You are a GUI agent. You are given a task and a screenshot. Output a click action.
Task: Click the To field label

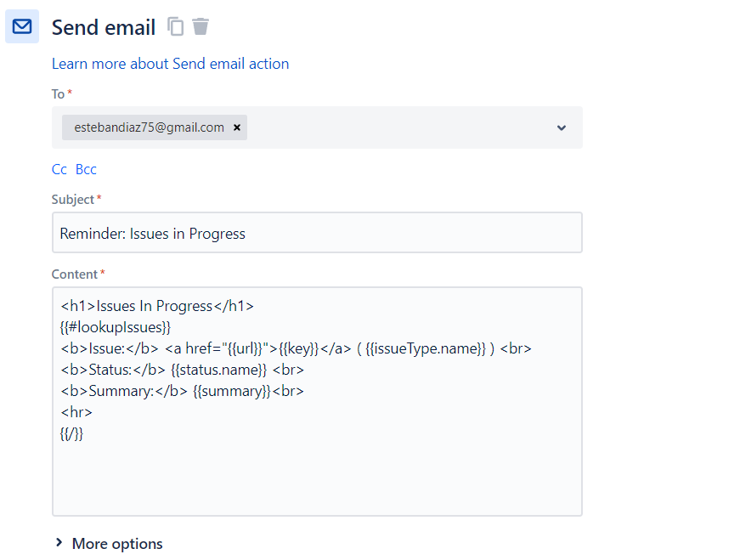point(58,93)
